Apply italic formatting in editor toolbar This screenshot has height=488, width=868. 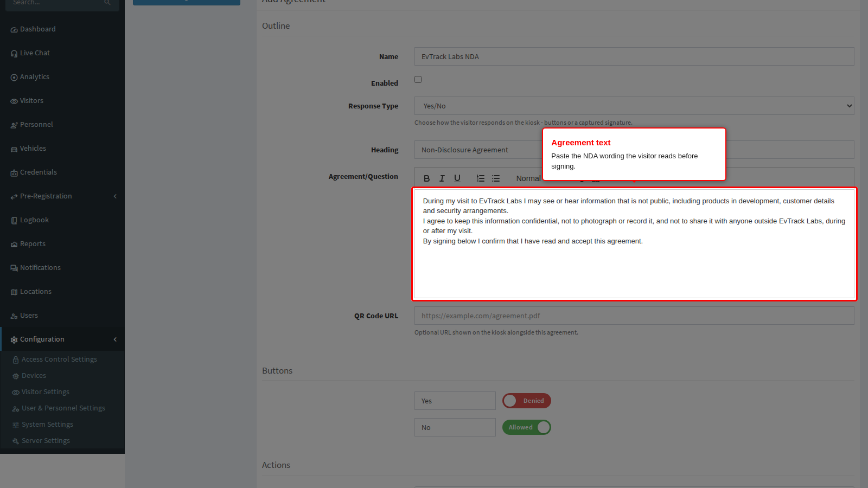coord(442,178)
